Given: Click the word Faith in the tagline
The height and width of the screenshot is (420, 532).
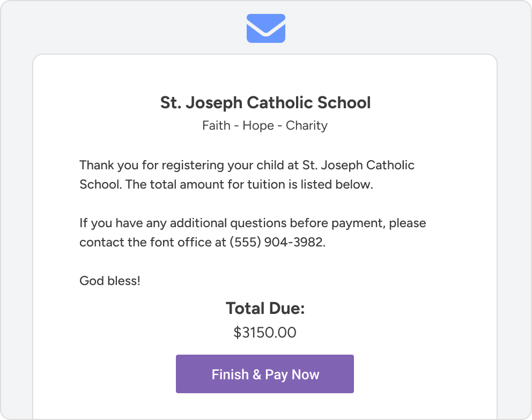Looking at the screenshot, I should (216, 126).
